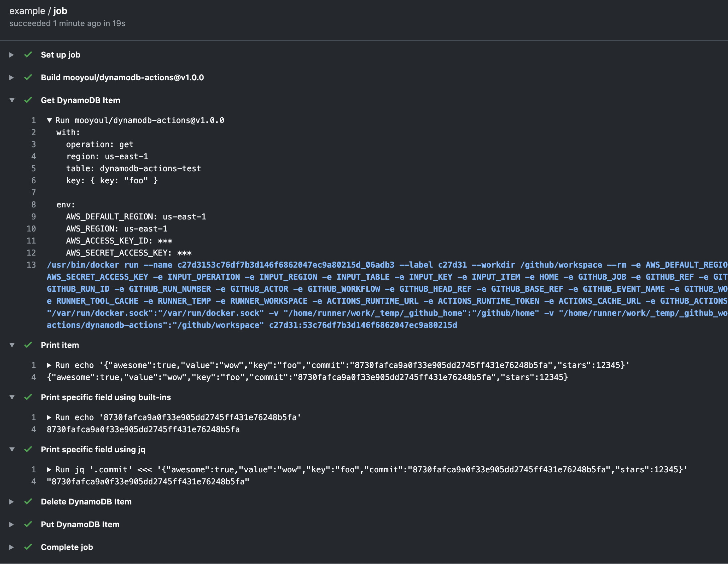Screen dimensions: 728x564
Task: Click green checkmark beside Set up job
Action: pyautogui.click(x=28, y=55)
